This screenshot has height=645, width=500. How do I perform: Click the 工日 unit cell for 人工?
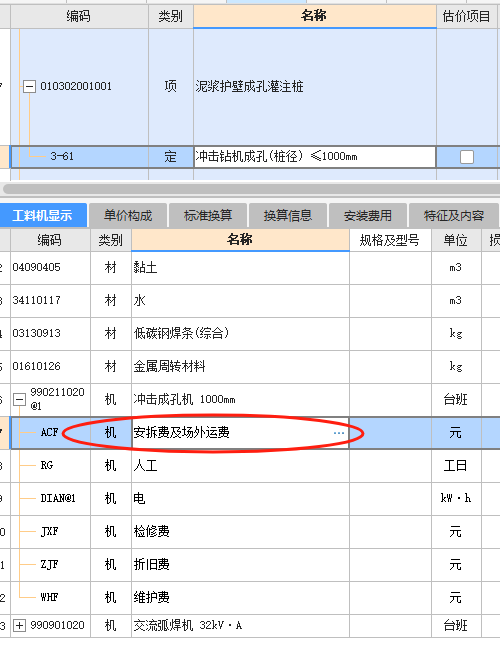click(x=456, y=466)
